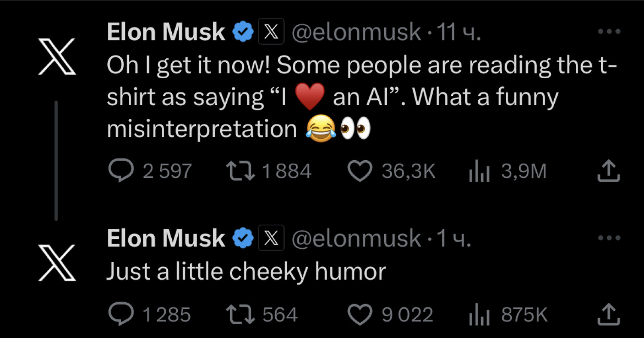Click the verified checkmark on second tweet
The height and width of the screenshot is (338, 644).
point(243,238)
